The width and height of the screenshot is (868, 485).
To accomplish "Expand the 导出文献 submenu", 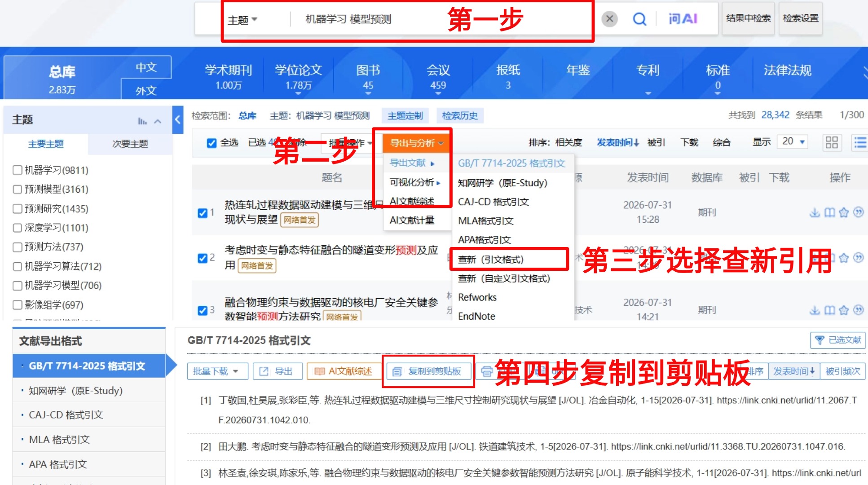I will coord(412,163).
